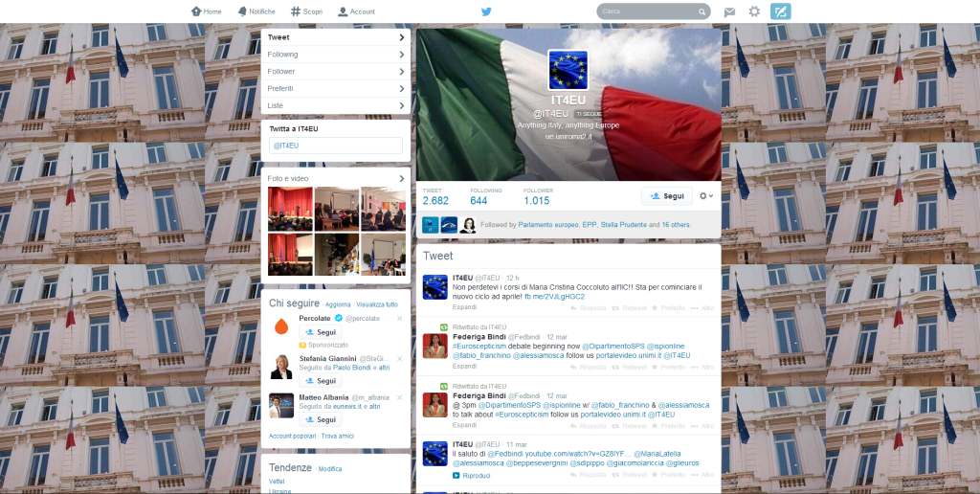This screenshot has width=980, height=494.
Task: Open Account popolari link
Action: 293,436
